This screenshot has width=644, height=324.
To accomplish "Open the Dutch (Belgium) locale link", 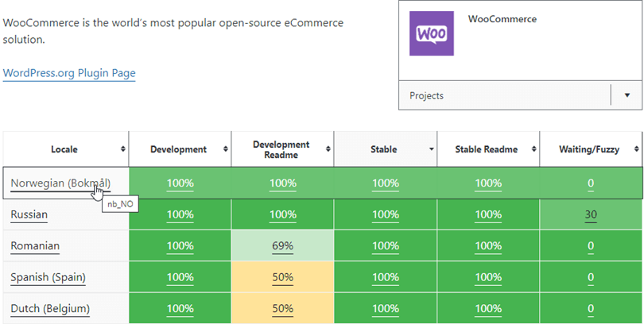I will [x=50, y=309].
